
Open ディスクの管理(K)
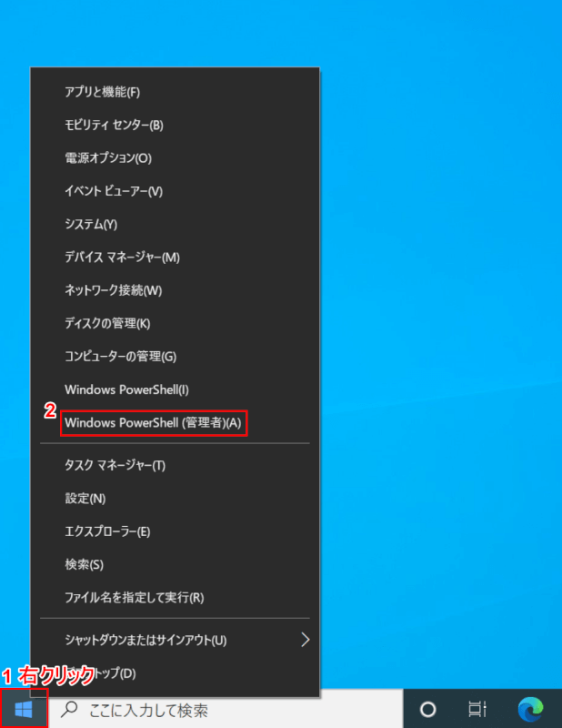[x=175, y=323]
